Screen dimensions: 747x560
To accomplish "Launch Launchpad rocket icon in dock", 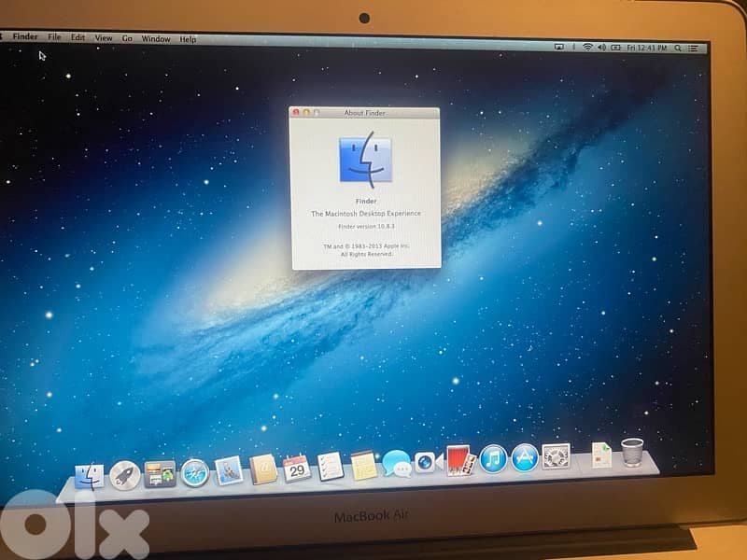I will point(125,475).
